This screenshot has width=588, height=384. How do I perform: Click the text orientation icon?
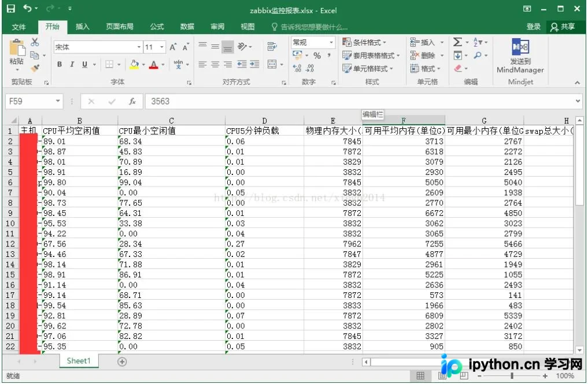coord(243,46)
